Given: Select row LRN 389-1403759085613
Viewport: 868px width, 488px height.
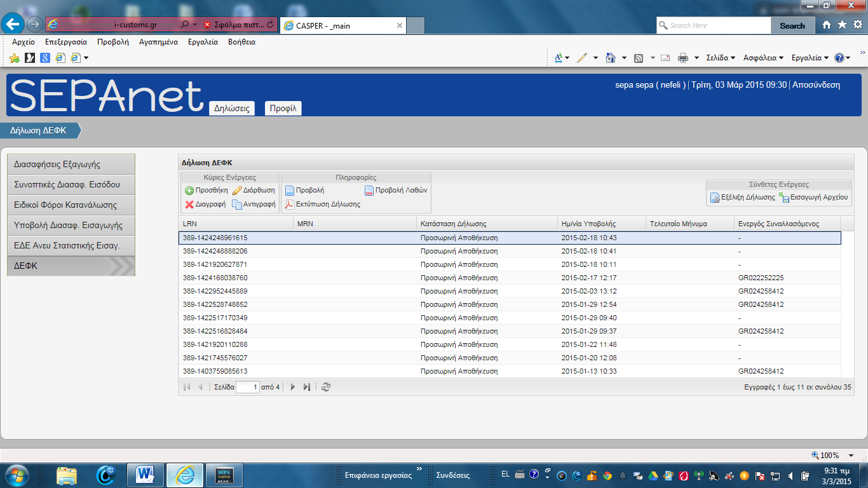Looking at the screenshot, I should point(510,371).
